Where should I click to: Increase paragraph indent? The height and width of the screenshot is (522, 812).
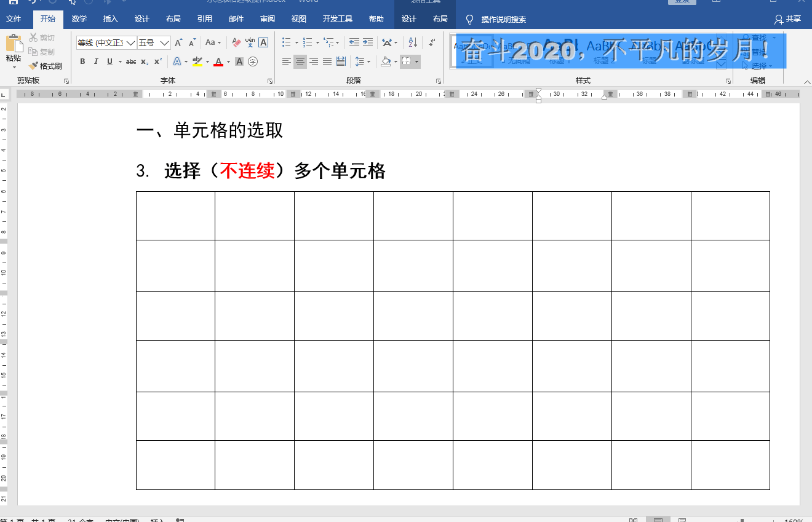pos(368,43)
